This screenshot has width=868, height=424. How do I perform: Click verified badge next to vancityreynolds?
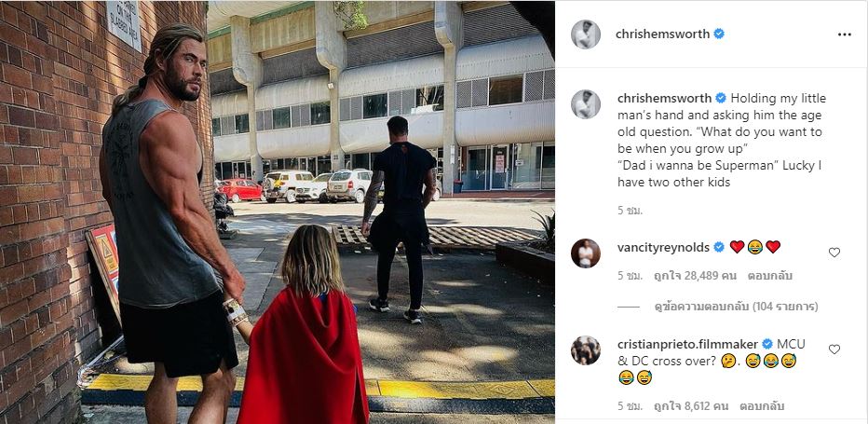[x=719, y=247]
